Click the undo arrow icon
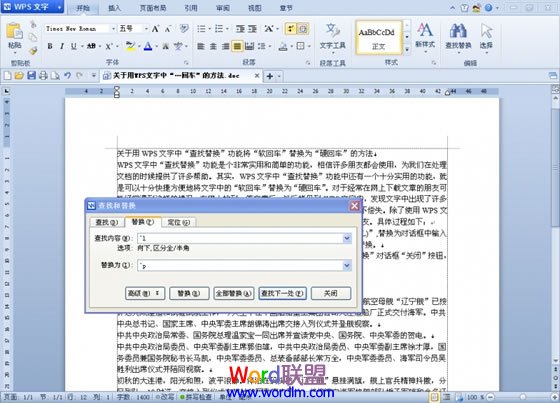 68,75
